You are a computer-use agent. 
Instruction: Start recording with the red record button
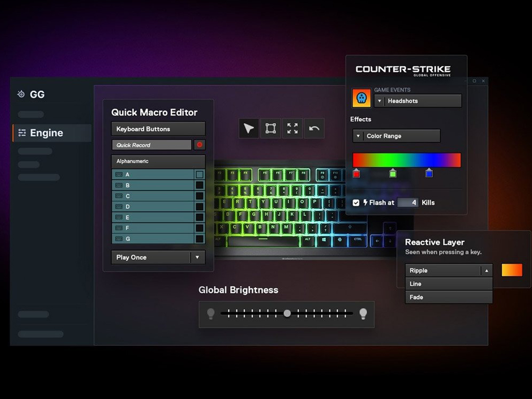(199, 145)
